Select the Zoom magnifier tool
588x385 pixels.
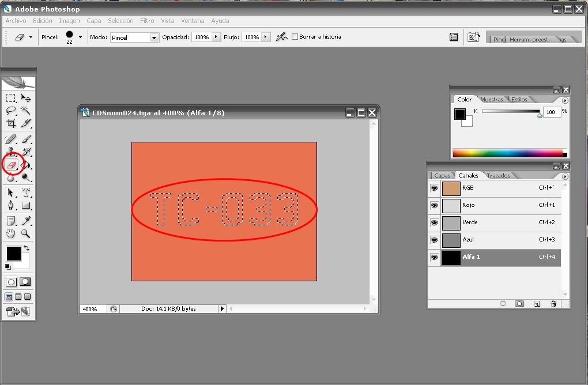click(x=25, y=233)
